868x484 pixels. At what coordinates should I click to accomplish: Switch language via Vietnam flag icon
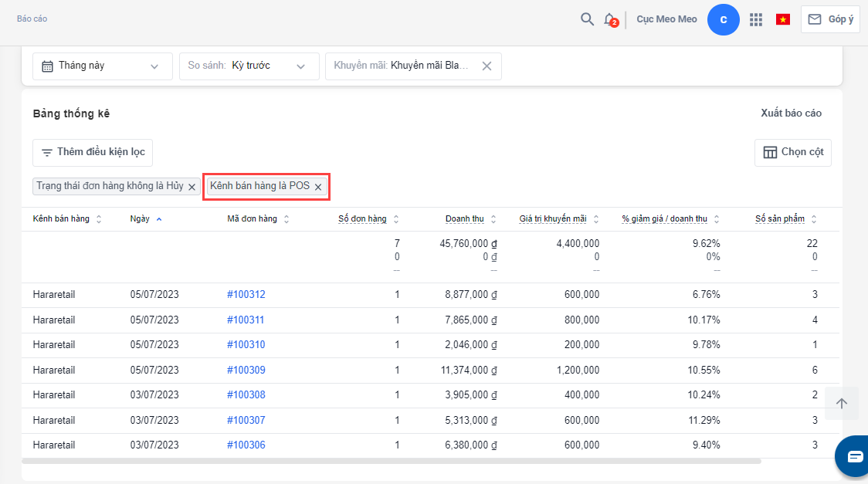(783, 19)
